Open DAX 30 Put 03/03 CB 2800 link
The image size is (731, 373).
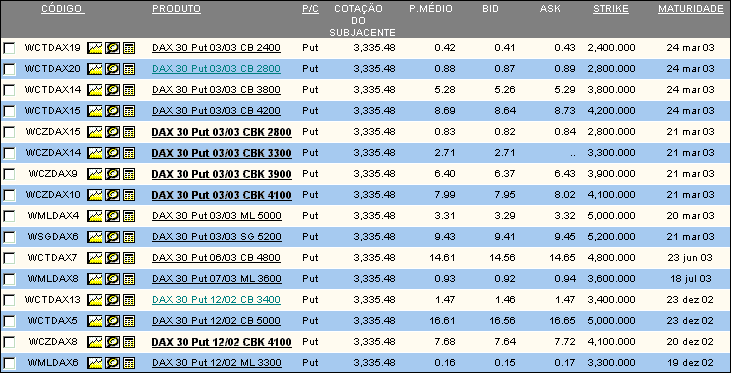(216, 69)
